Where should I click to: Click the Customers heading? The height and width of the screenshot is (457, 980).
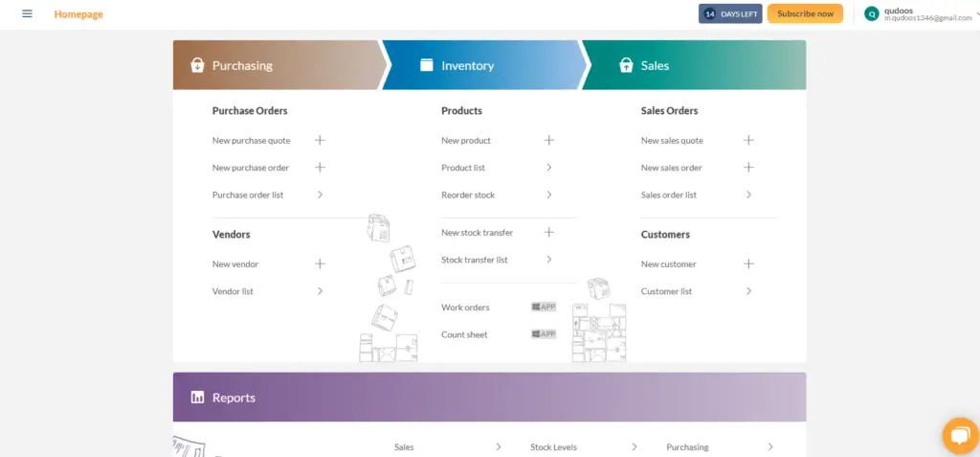[x=666, y=234]
